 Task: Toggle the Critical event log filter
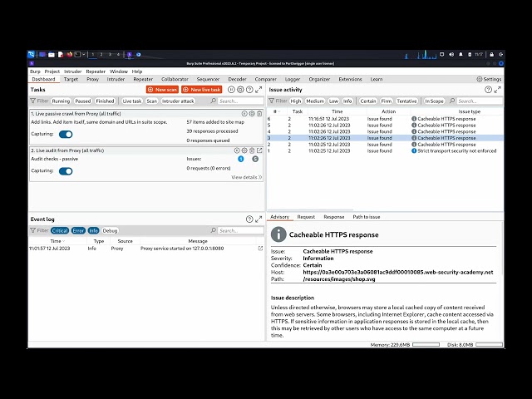coord(60,231)
